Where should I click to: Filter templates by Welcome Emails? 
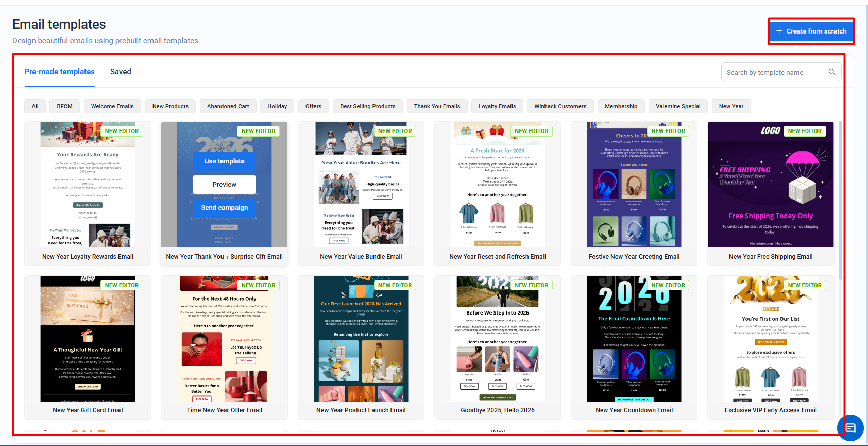point(112,106)
